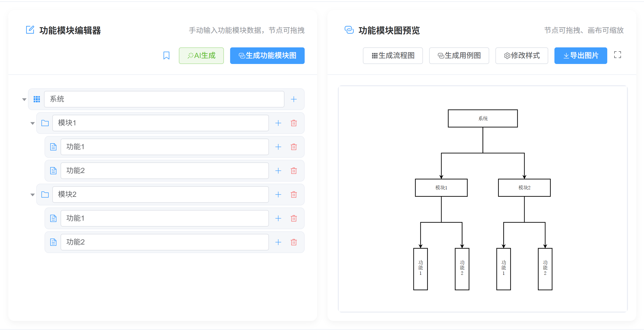This screenshot has height=331, width=644.
Task: Delete 功能2 under 模块1 with trash icon
Action: pos(294,171)
